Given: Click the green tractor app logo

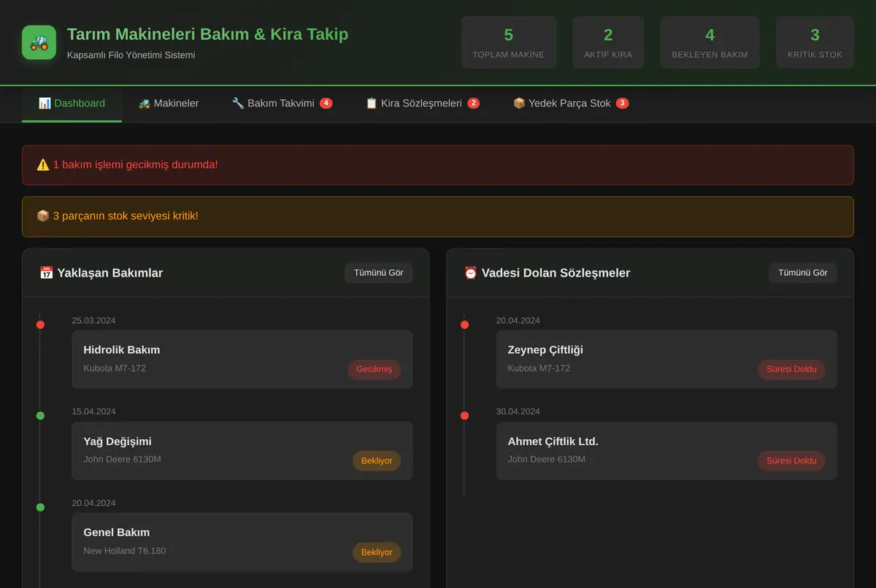Looking at the screenshot, I should [39, 43].
